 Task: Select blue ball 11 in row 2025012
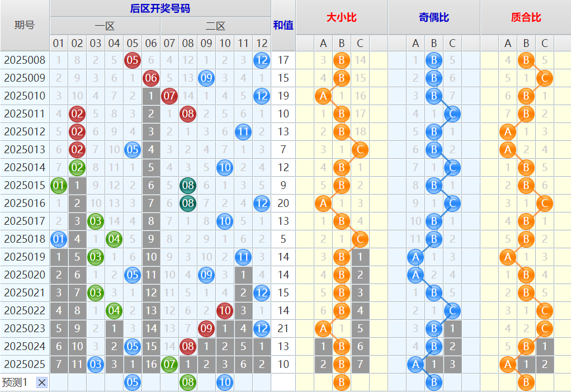[243, 132]
